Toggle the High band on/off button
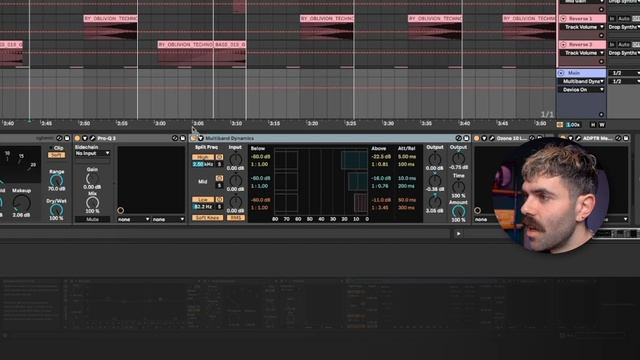The width and height of the screenshot is (640, 360). (203, 157)
